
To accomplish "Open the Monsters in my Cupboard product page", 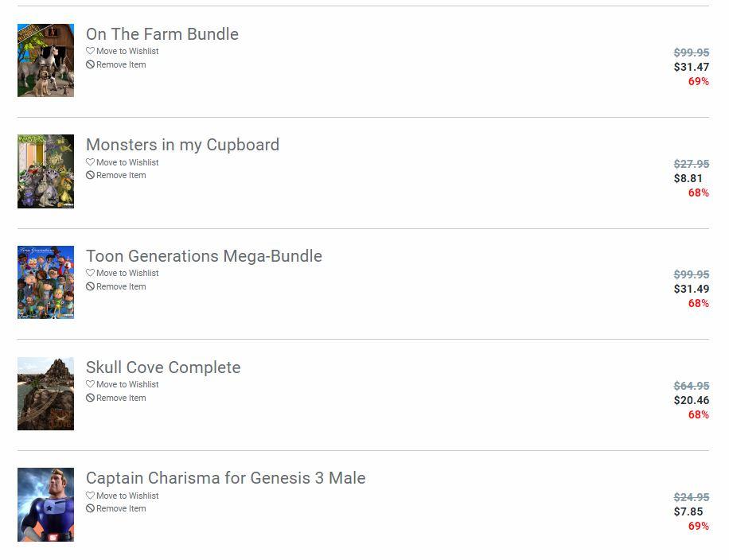I will [182, 145].
